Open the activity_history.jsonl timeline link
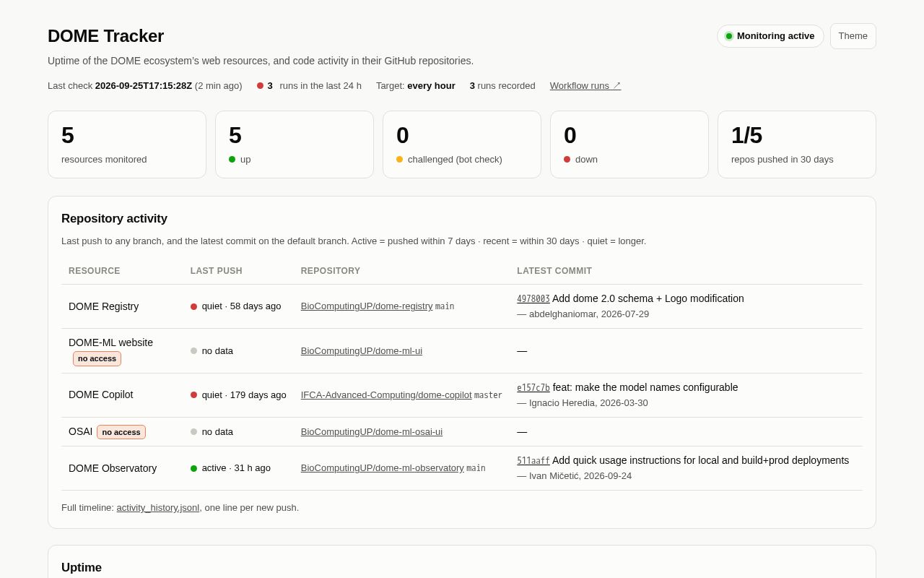Viewport: 924px width, 578px height. [x=158, y=508]
